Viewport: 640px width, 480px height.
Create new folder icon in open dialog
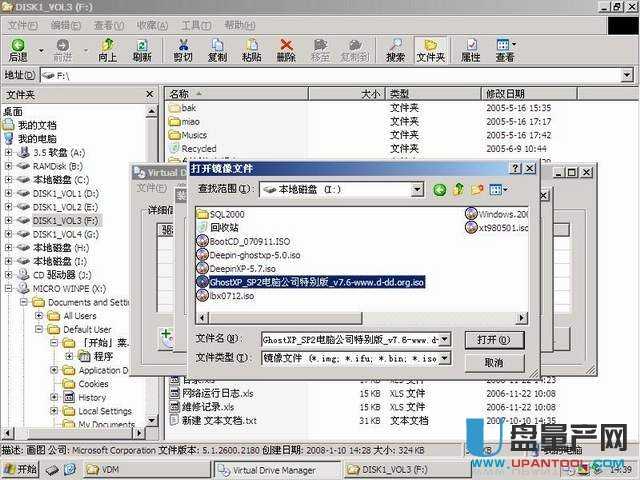tap(477, 189)
